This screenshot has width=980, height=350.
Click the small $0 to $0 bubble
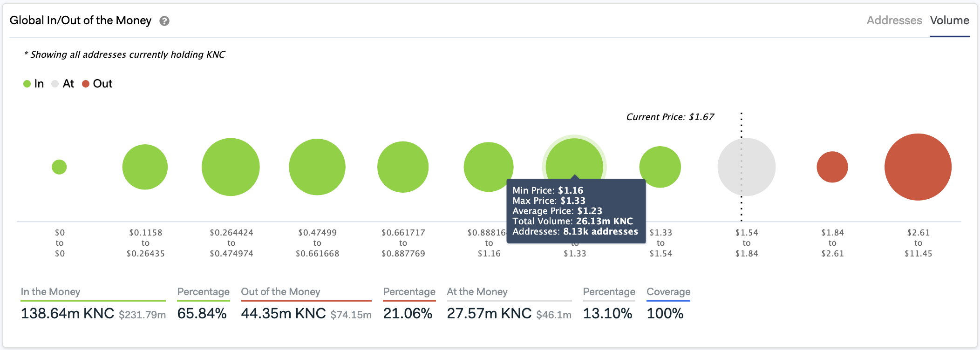click(x=59, y=167)
